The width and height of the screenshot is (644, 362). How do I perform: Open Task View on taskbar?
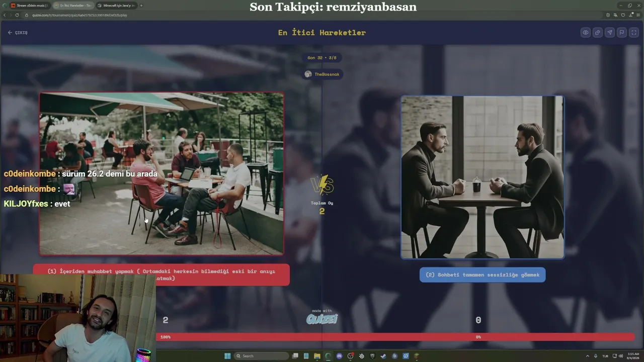coord(295,356)
